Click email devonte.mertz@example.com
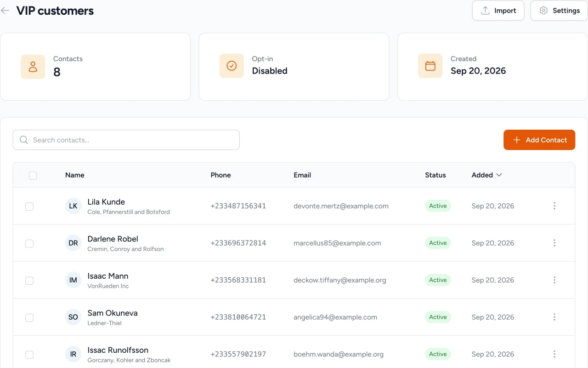 pyautogui.click(x=341, y=206)
